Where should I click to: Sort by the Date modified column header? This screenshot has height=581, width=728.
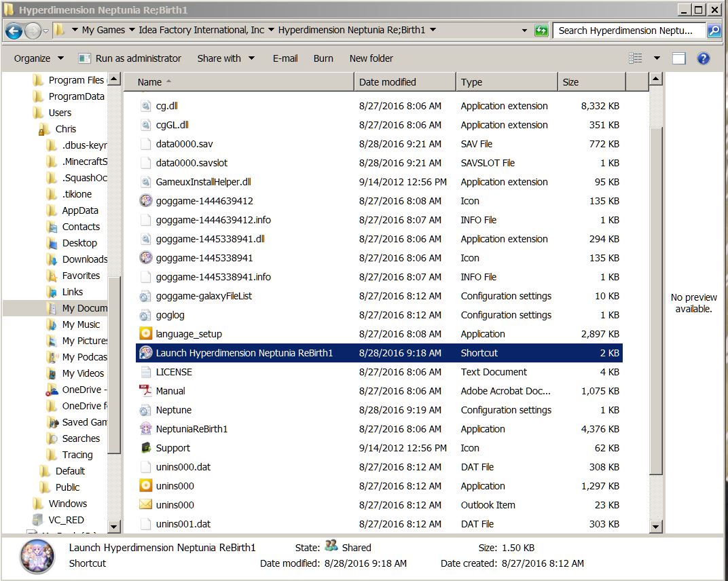coord(404,82)
